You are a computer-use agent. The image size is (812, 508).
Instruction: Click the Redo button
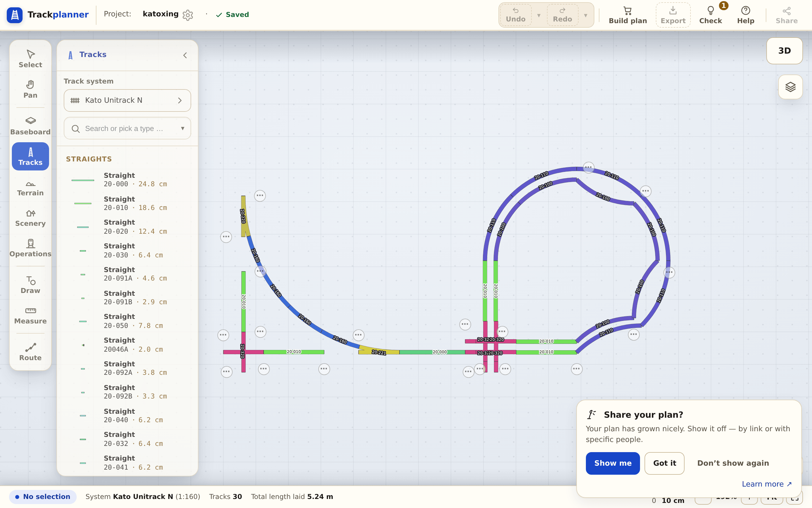click(x=562, y=15)
